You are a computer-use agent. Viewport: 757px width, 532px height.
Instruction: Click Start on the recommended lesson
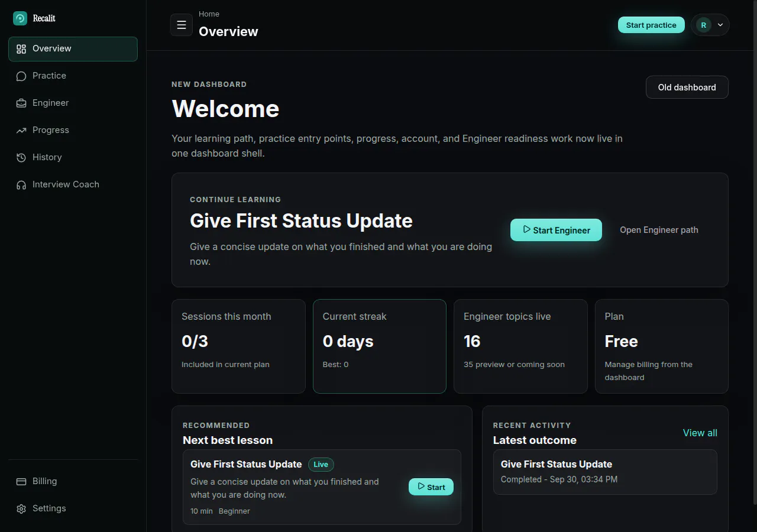[431, 487]
